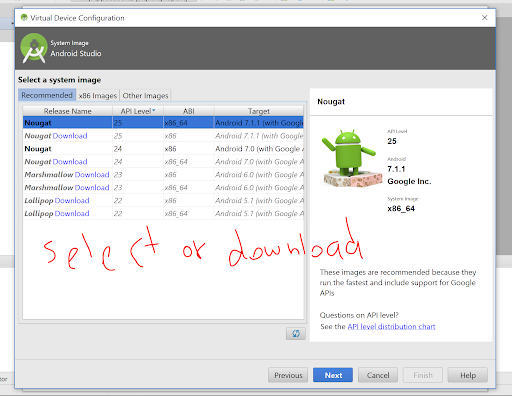Download Marshmallow x86_64 image

click(92, 188)
